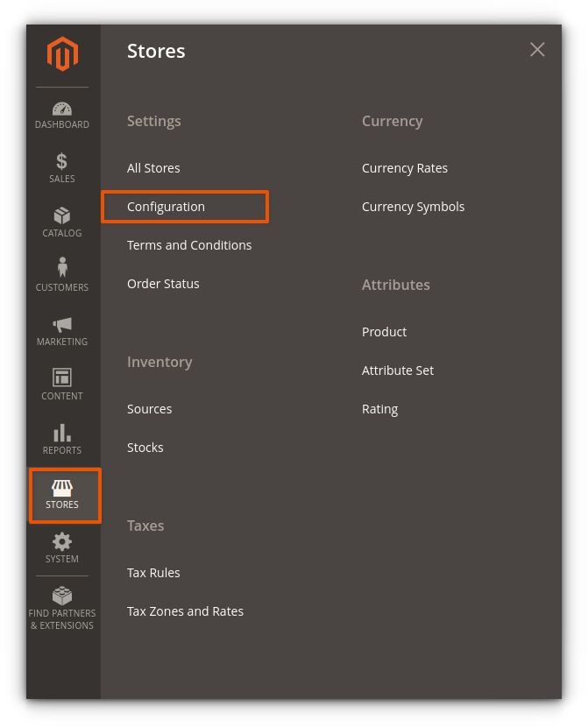Screen dimensions: 588x727
Task: Go to Order Status
Action: click(x=163, y=283)
